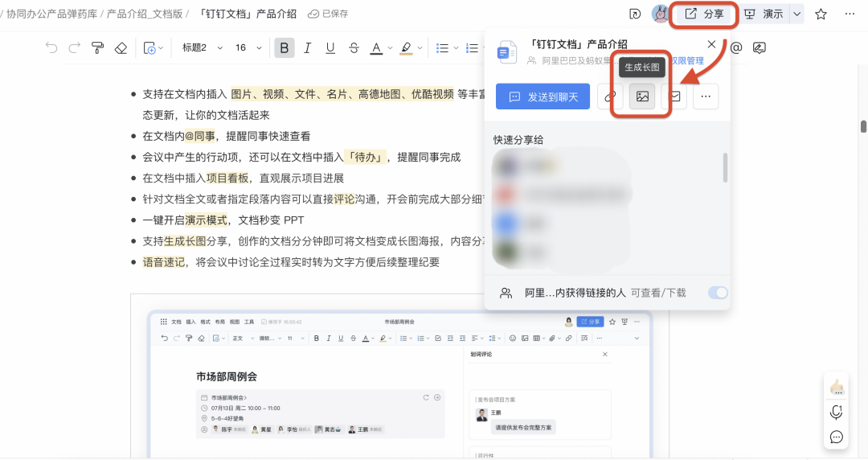
Task: Open the comments floating icon
Action: pos(837,437)
